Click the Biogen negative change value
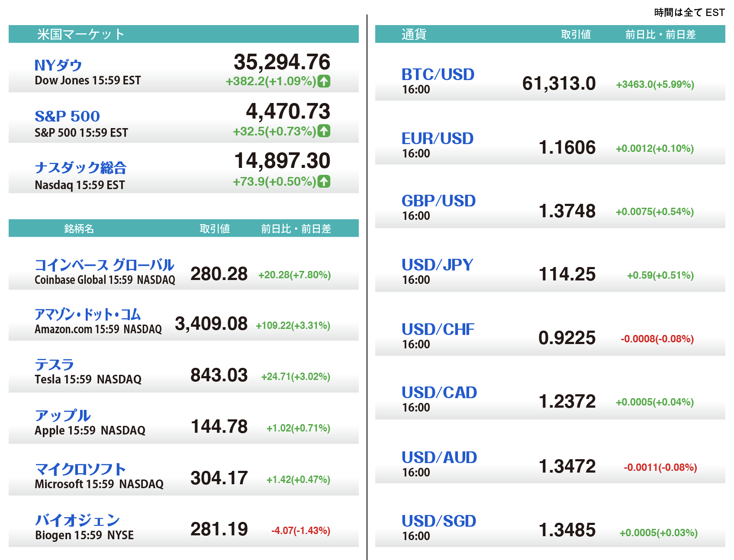The width and height of the screenshot is (734, 560). (300, 531)
